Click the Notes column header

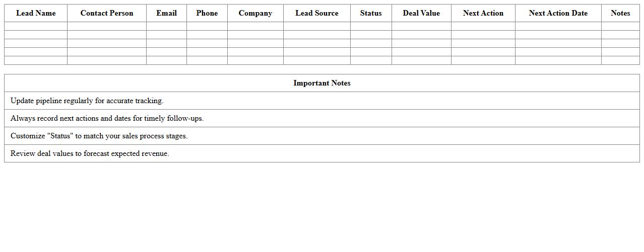tap(620, 13)
